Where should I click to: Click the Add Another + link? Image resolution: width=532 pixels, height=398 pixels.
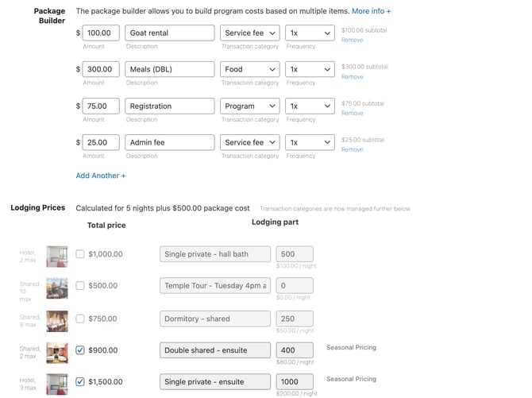click(x=101, y=176)
